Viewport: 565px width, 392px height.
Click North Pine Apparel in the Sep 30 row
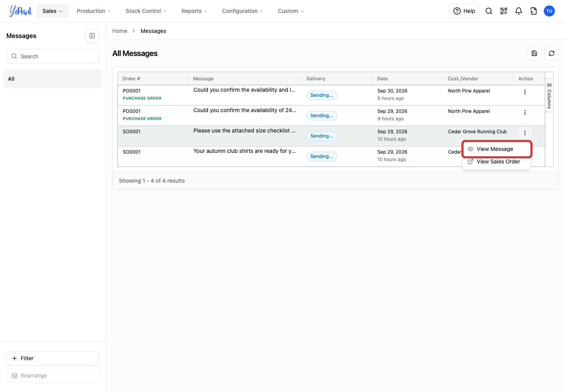pyautogui.click(x=469, y=91)
